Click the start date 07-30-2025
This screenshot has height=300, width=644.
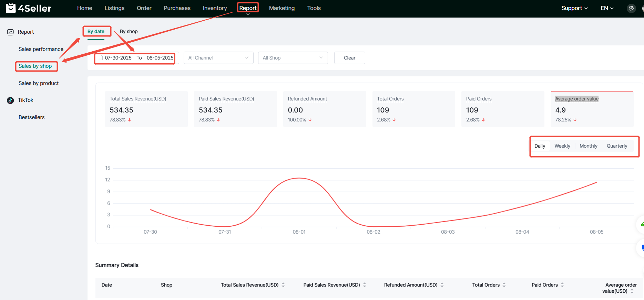pos(118,58)
